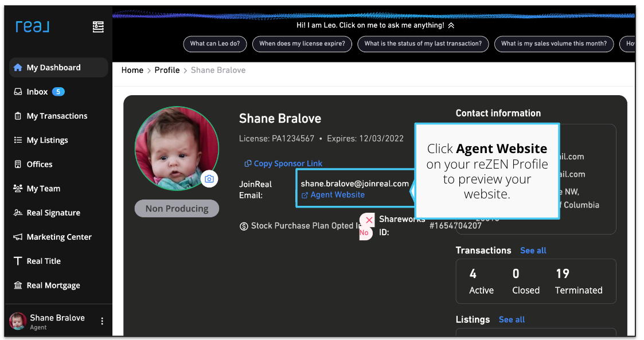Screen dimensions: 644x340
Task: Click the camera icon on profile photo
Action: tap(209, 179)
